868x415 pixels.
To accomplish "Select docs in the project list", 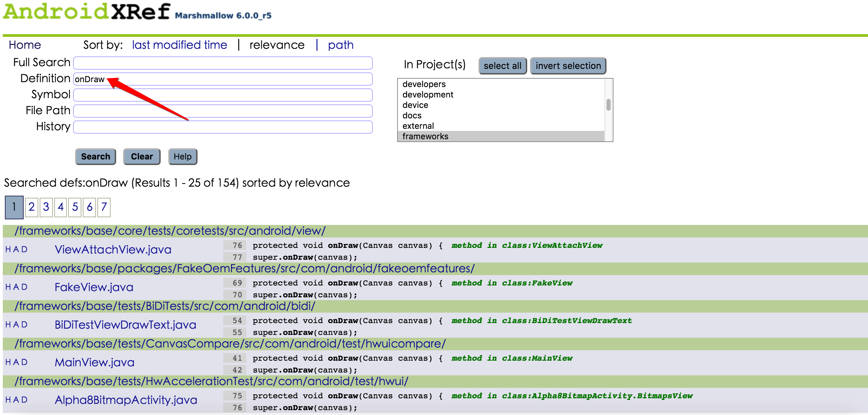I will [501, 115].
